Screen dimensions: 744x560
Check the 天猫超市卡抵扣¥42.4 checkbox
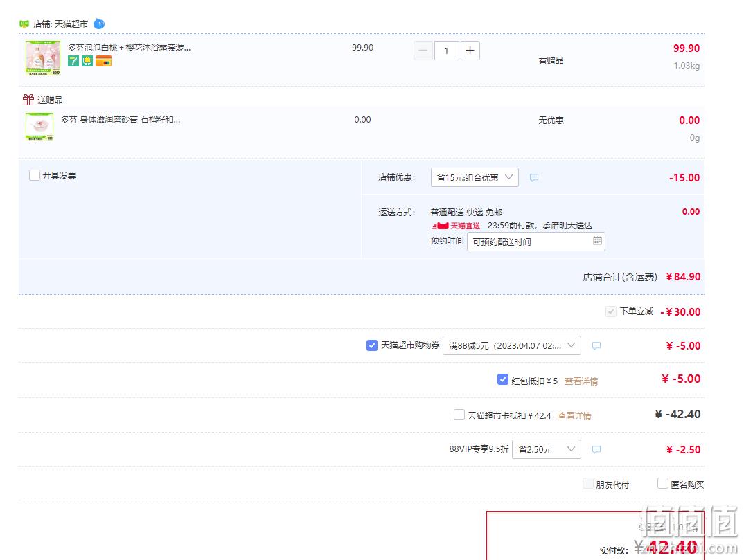click(459, 415)
